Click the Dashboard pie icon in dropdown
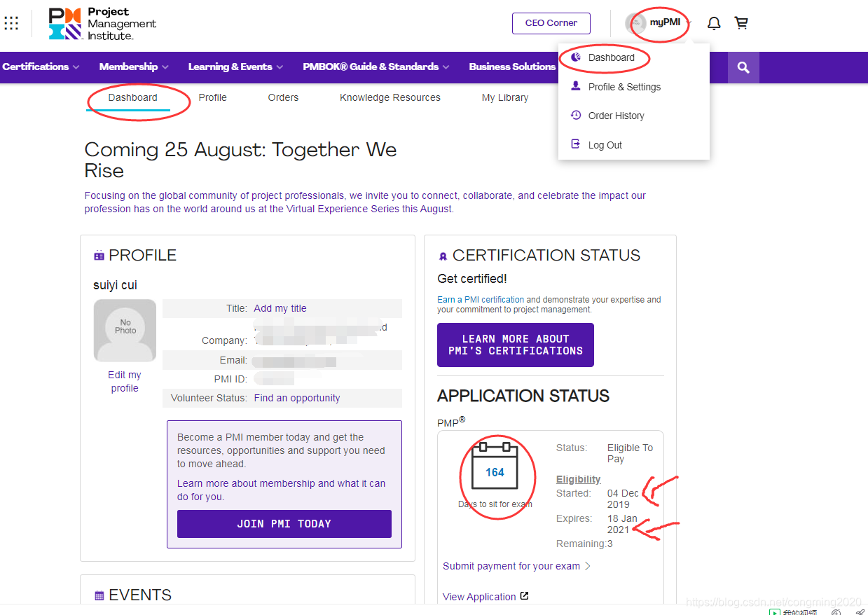Screen dimensions: 868x615 [576, 57]
